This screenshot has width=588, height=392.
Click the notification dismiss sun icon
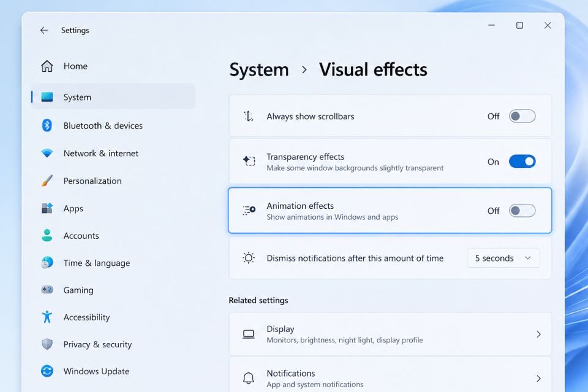249,258
